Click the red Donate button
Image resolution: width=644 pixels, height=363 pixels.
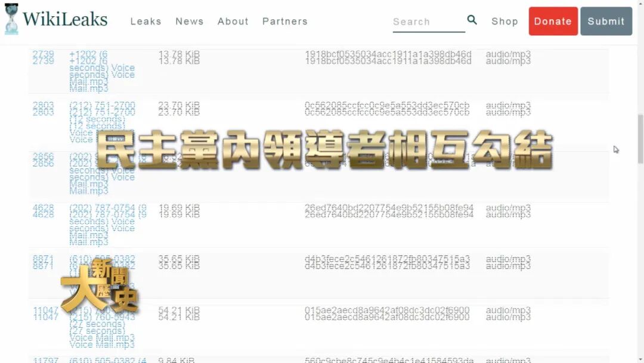(x=553, y=21)
